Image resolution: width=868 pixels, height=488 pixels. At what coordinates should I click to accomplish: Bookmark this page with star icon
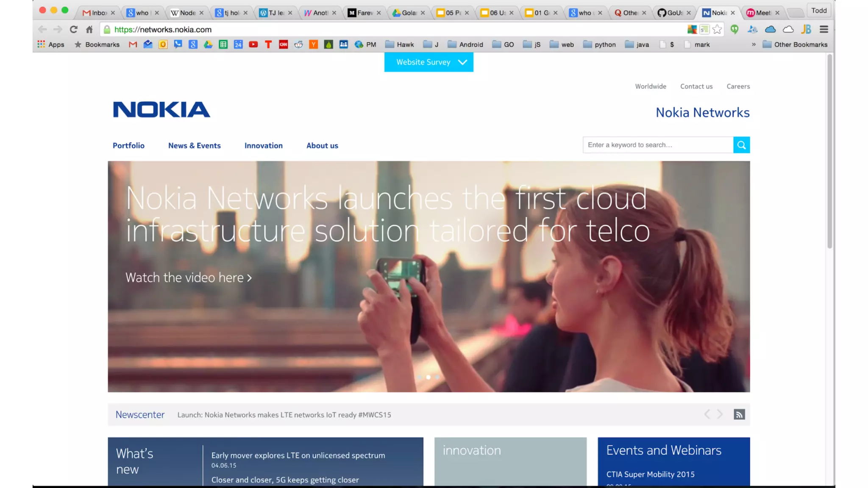[x=717, y=29]
